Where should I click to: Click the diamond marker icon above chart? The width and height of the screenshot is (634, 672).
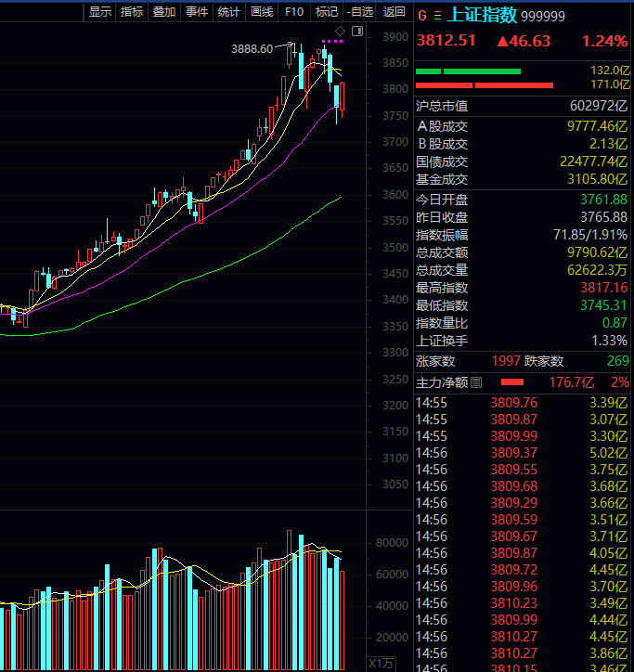pyautogui.click(x=340, y=31)
